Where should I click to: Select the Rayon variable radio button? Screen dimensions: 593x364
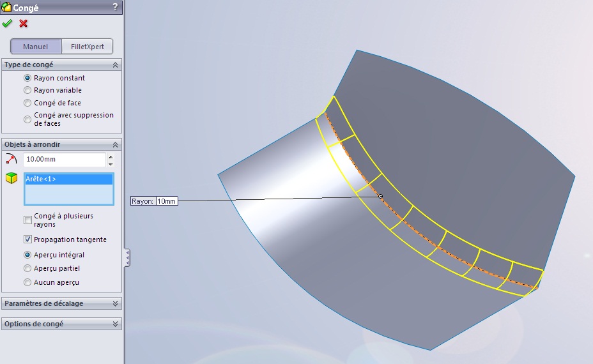click(x=27, y=90)
